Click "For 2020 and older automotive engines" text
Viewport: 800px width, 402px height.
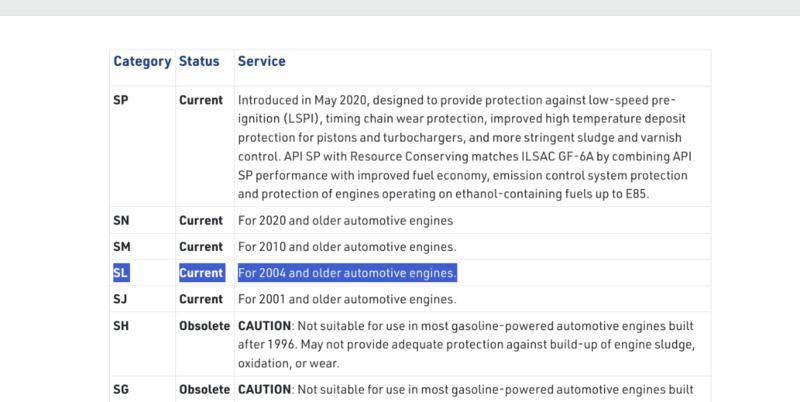[345, 220]
